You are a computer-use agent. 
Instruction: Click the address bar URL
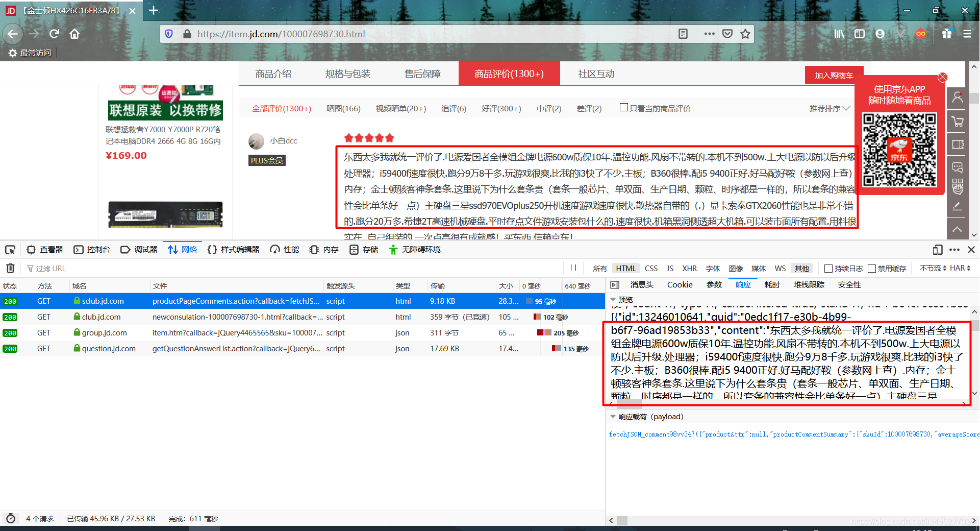click(281, 34)
